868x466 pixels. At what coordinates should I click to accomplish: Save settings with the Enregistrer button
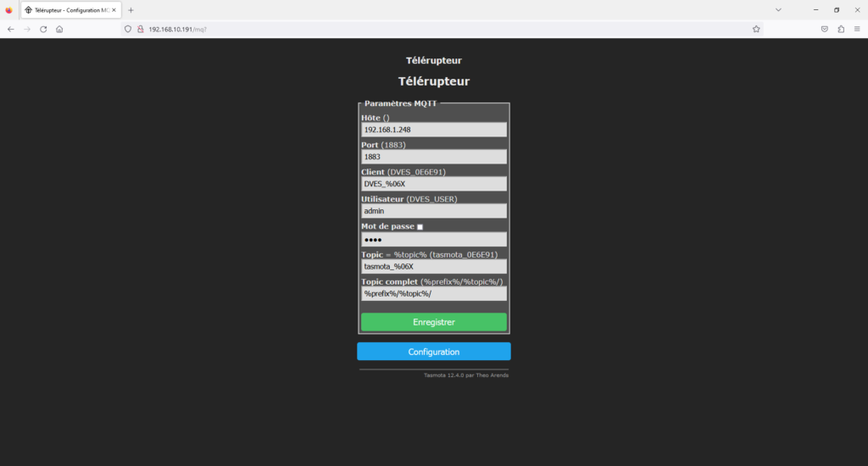click(433, 322)
